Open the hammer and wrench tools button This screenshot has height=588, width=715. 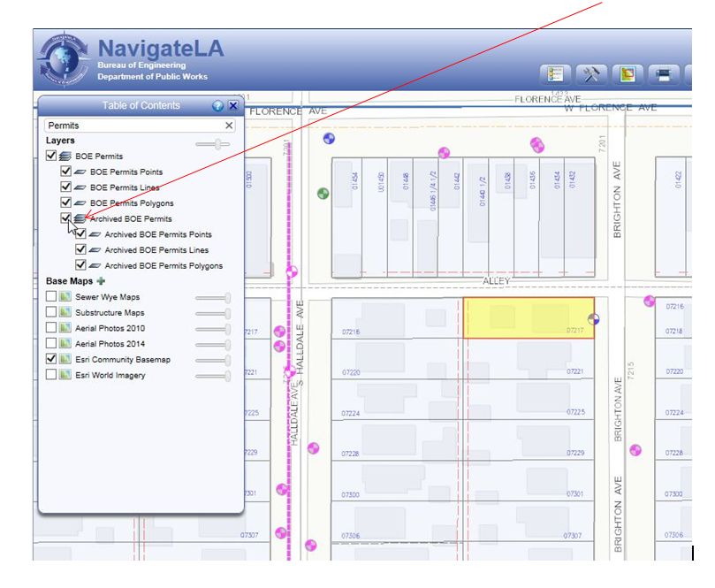[591, 74]
